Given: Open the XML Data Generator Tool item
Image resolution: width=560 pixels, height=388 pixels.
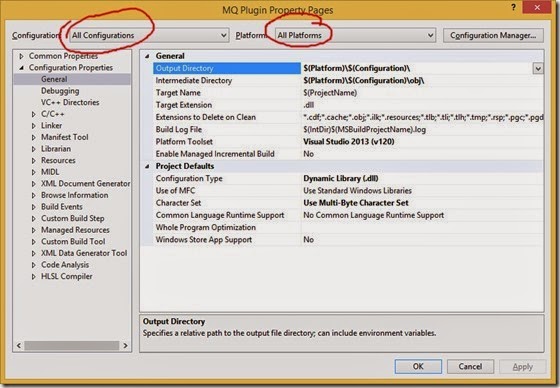Looking at the screenshot, I should click(x=84, y=253).
